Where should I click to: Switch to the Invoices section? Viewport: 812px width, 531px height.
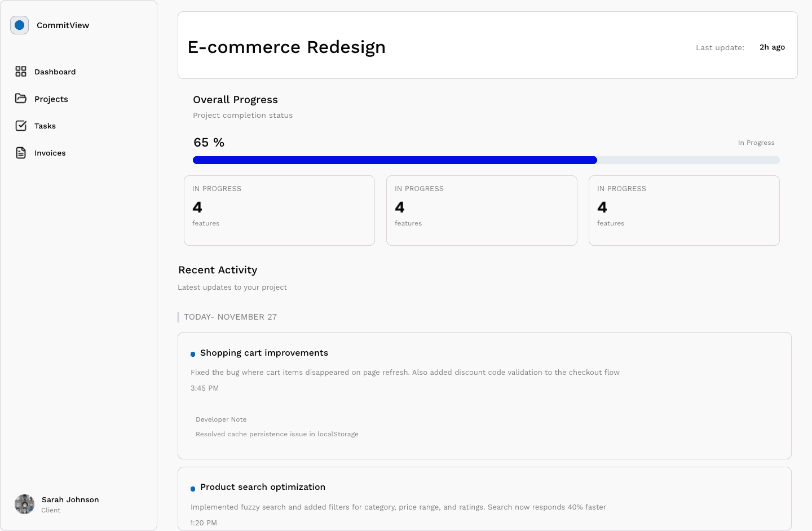click(50, 153)
